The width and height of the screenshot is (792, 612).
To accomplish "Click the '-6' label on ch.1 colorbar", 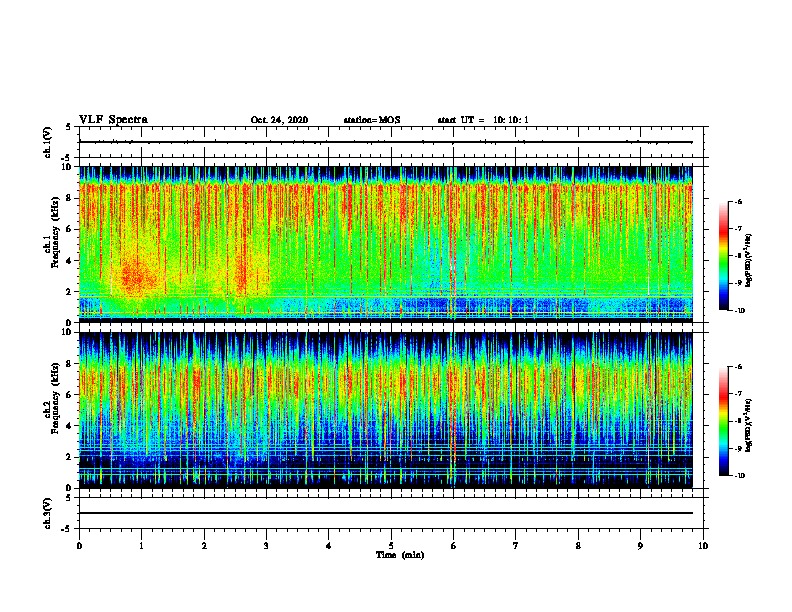I will click(737, 201).
